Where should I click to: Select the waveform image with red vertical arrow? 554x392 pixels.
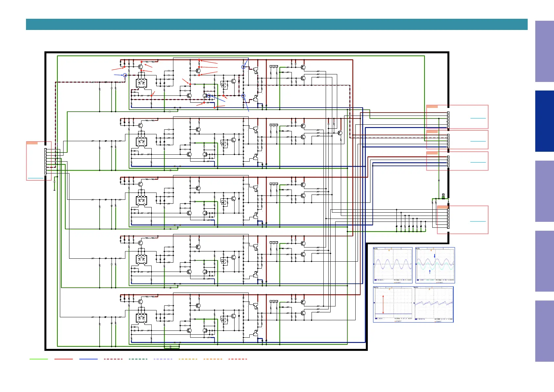(393, 304)
